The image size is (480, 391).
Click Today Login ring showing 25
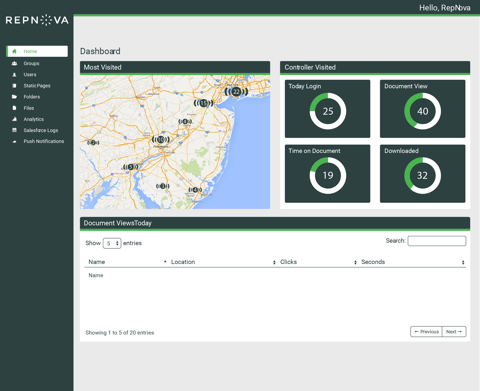click(x=328, y=111)
